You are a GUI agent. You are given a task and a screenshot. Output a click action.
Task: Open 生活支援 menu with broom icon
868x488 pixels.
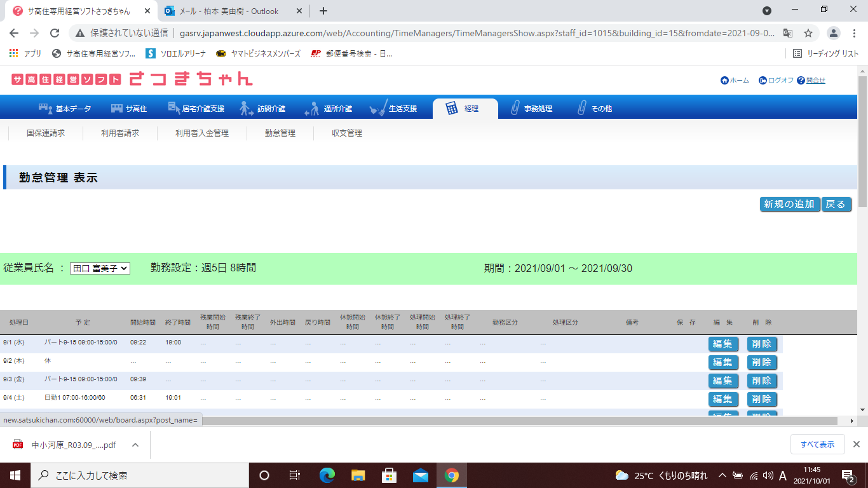tap(393, 109)
